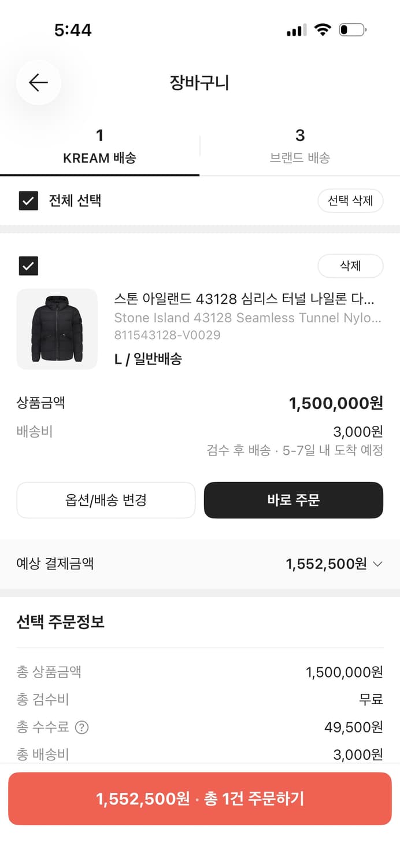Click the battery indicator icon
The width and height of the screenshot is (400, 868).
click(354, 29)
